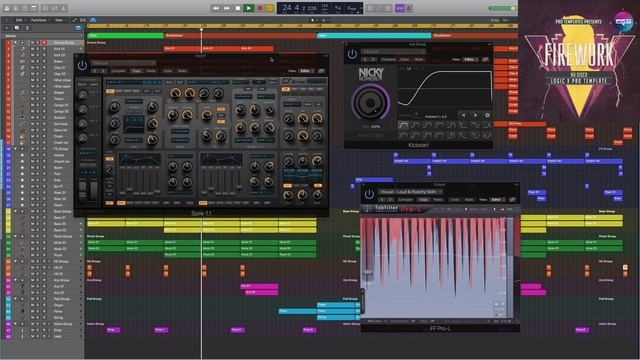Toggle the FabFilter Pro-L plugin power button
Screen dimensions: 640x360
[x=369, y=194]
